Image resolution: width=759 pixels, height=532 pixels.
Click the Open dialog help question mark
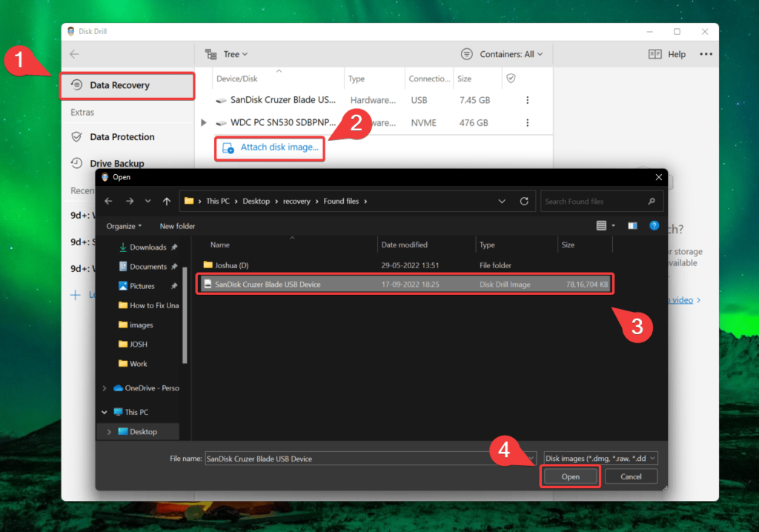(653, 226)
